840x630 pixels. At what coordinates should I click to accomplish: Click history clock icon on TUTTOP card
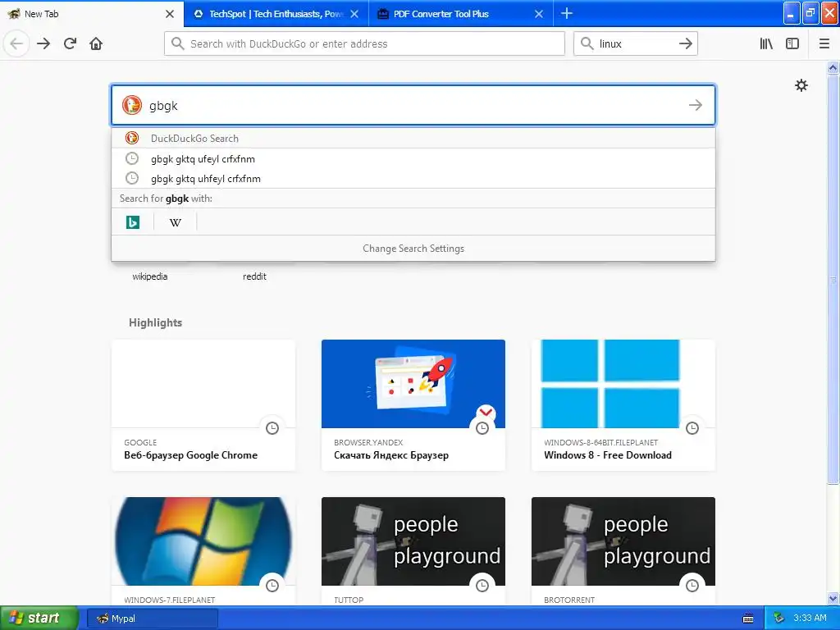pos(482,586)
